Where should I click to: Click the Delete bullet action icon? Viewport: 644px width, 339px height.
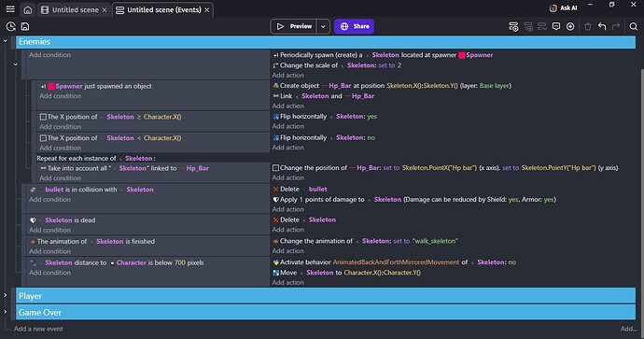(x=276, y=189)
